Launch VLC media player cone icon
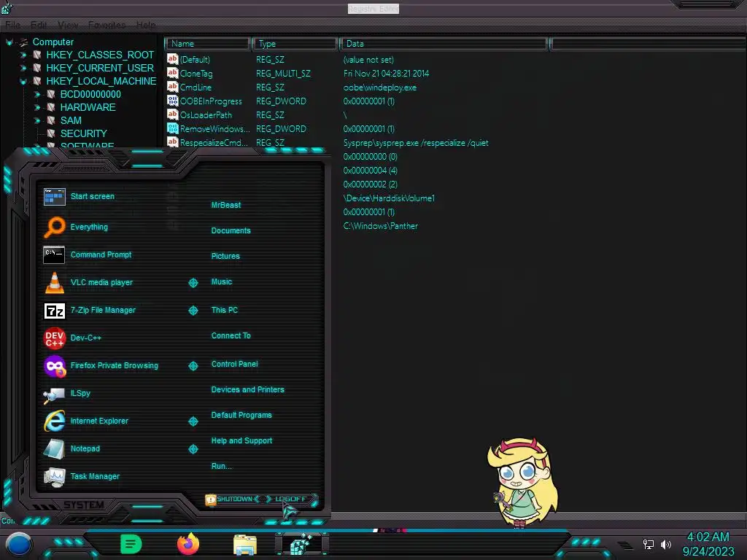747x560 pixels. pyautogui.click(x=54, y=282)
